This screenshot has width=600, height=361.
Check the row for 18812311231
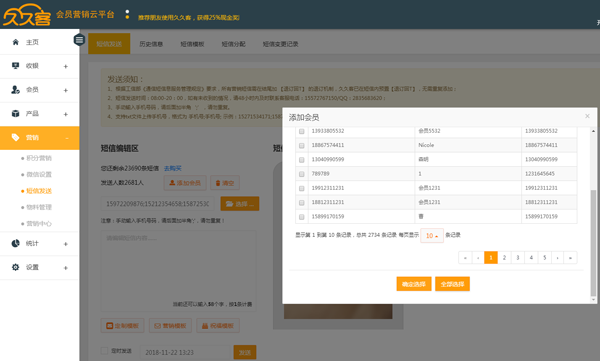click(302, 203)
